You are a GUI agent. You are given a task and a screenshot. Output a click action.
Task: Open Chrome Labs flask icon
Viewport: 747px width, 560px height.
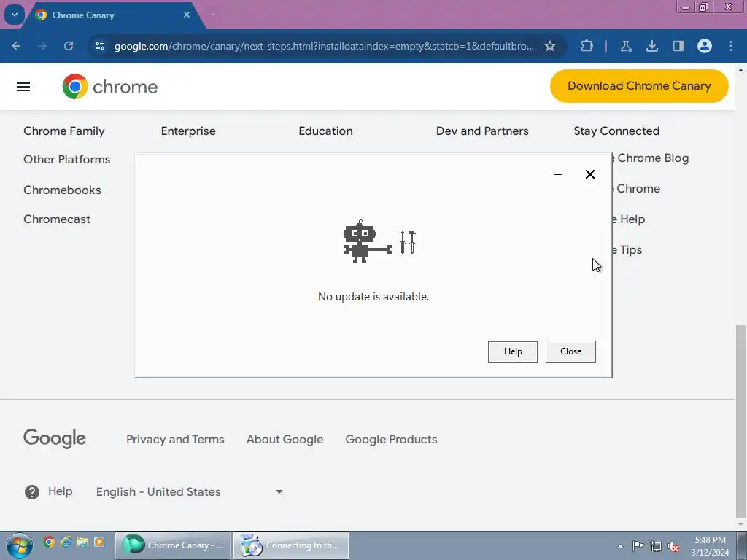click(625, 46)
